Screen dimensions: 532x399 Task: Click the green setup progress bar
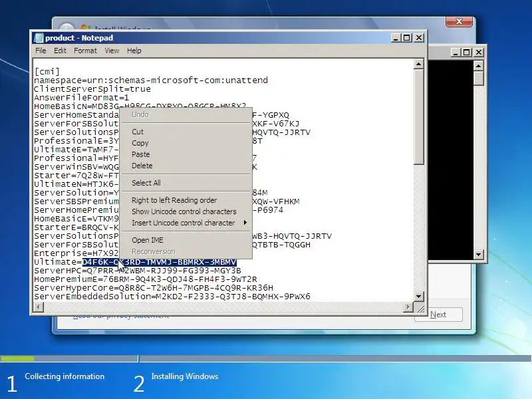pyautogui.click(x=17, y=358)
